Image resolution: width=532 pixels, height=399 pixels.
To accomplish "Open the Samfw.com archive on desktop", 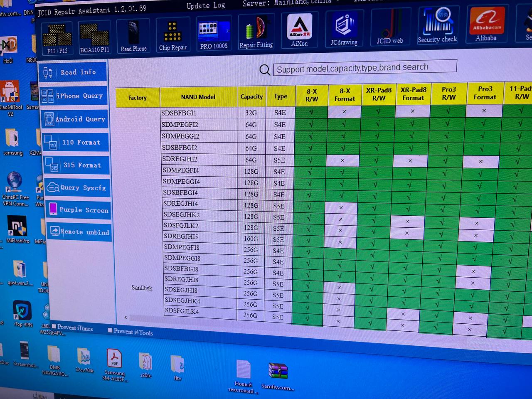I will [x=278, y=377].
